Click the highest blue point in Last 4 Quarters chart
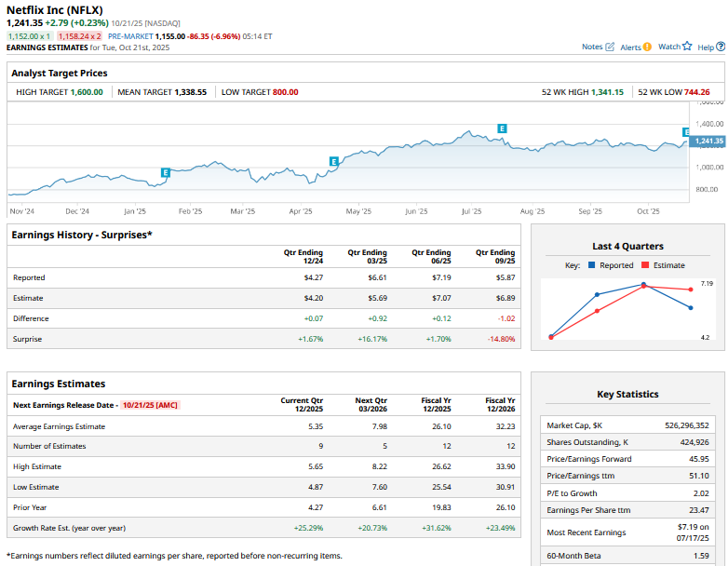 (643, 284)
